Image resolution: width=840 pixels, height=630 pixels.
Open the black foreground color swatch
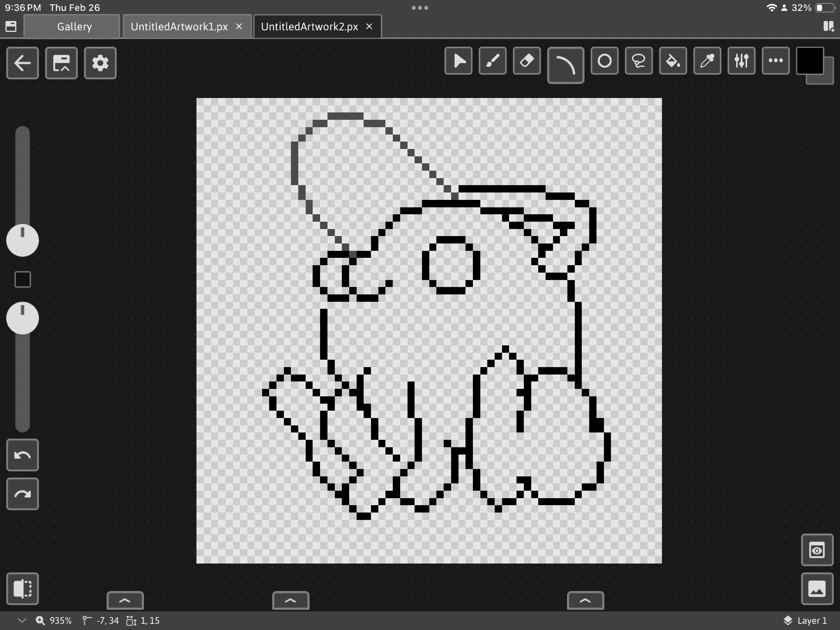(809, 60)
